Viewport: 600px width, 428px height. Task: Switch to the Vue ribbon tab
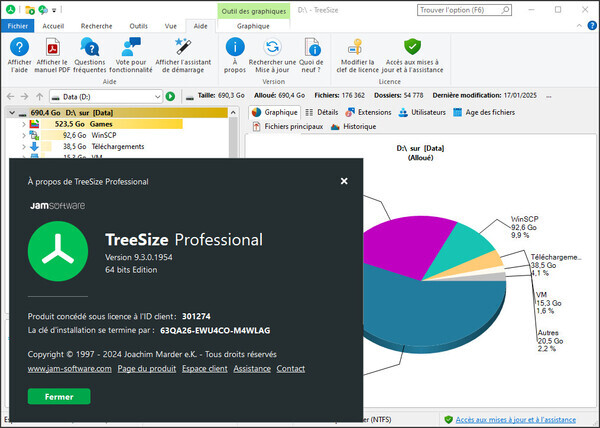pos(171,26)
